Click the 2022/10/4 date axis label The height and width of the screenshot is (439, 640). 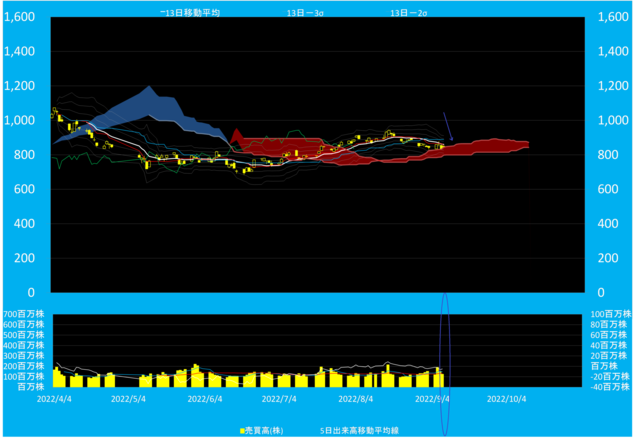click(505, 397)
